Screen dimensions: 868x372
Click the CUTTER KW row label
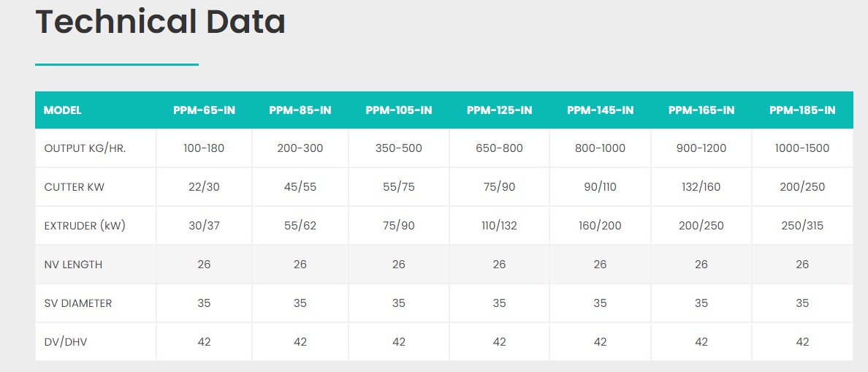75,187
